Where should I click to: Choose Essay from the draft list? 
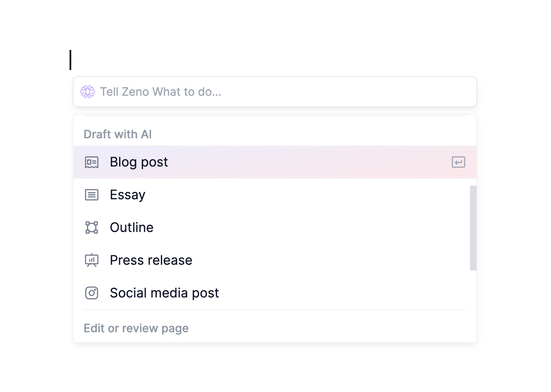(128, 195)
